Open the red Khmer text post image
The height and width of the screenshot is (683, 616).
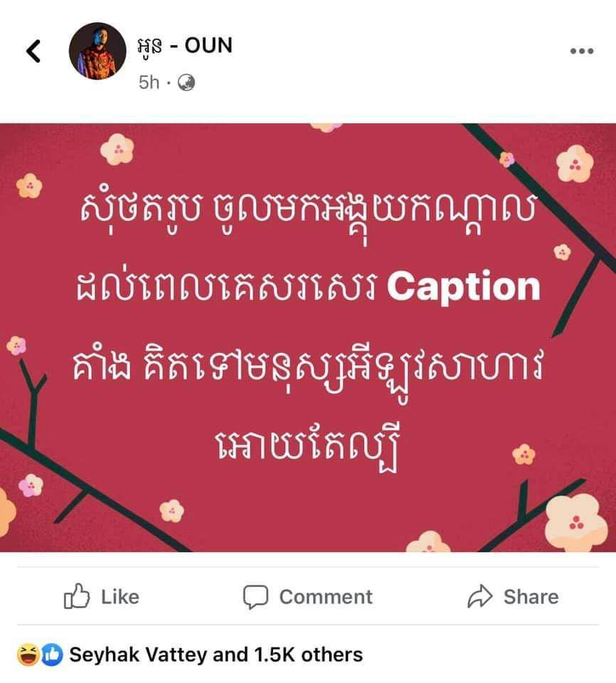(x=308, y=337)
